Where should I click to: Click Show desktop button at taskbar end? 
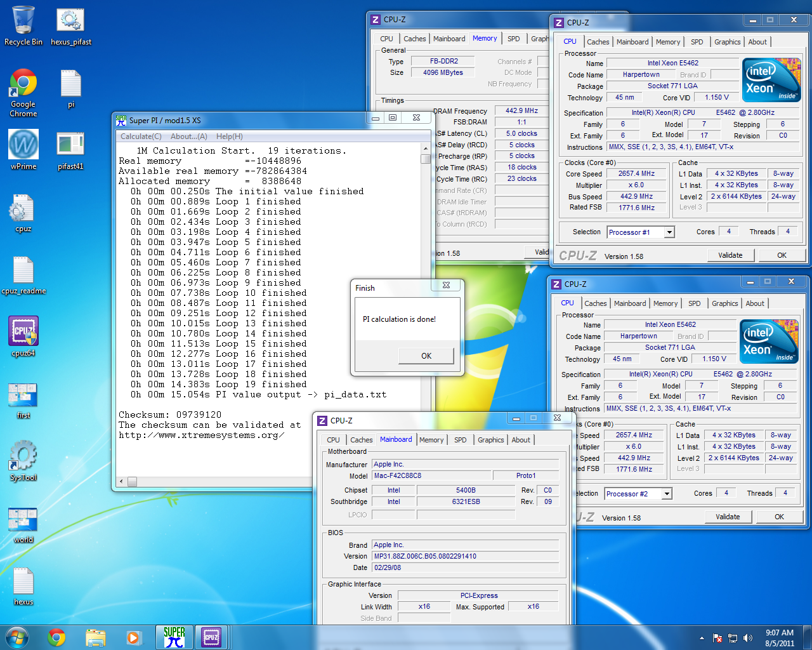807,637
